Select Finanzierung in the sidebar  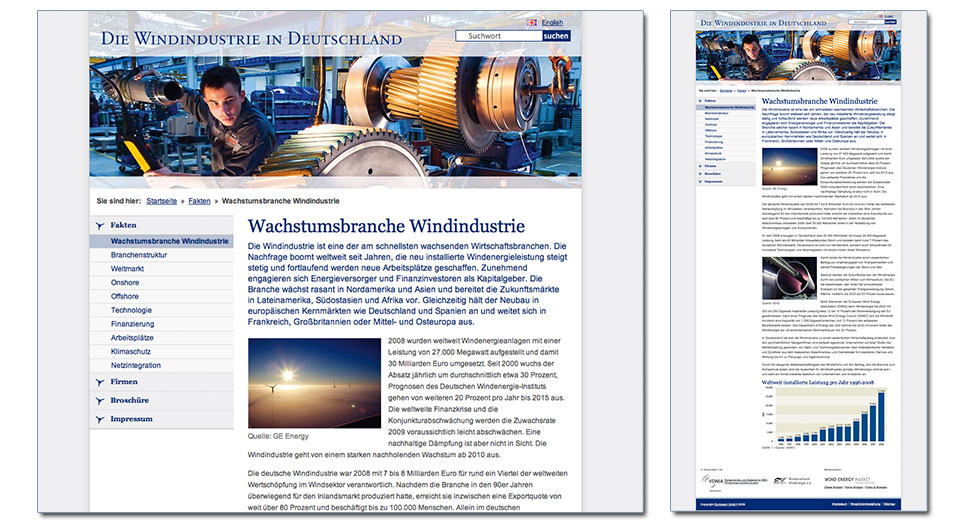pyautogui.click(x=132, y=324)
